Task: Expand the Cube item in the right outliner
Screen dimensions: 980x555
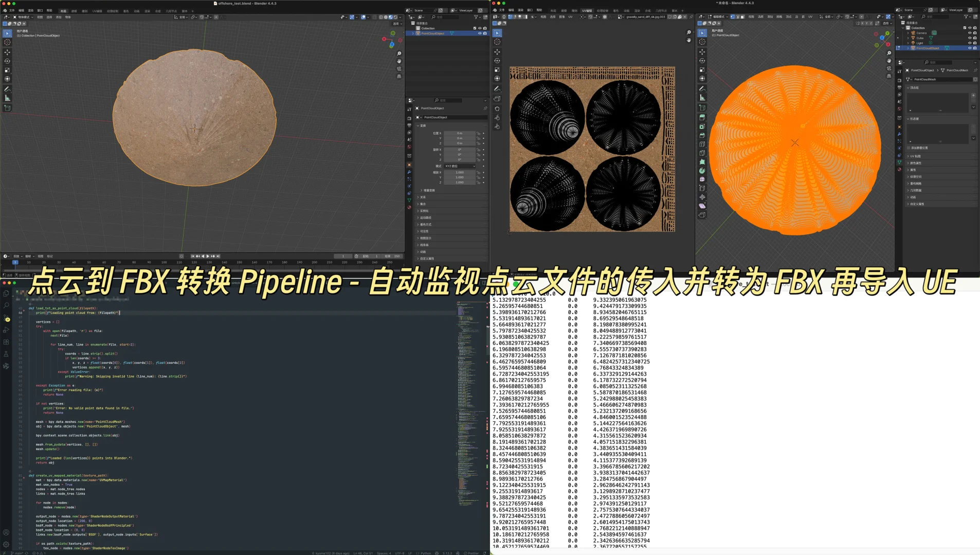Action: coord(908,38)
